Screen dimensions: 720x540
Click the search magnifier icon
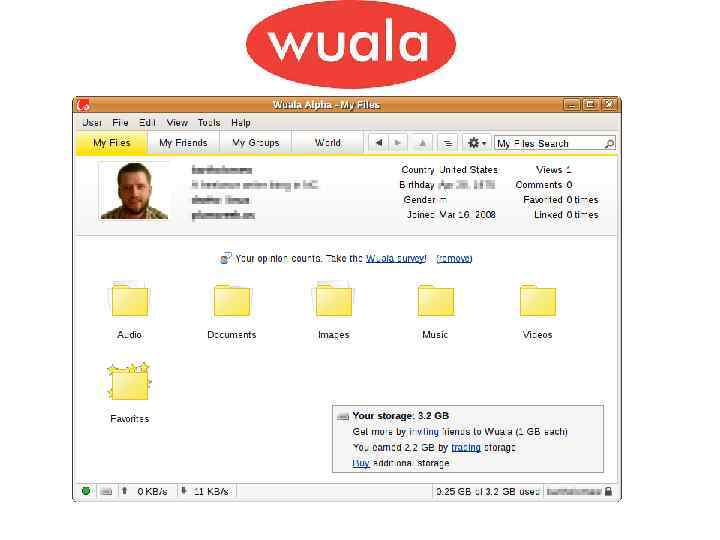point(609,144)
